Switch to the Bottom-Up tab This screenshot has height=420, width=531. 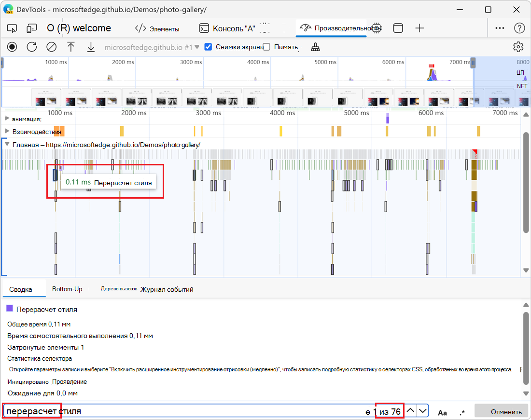click(x=67, y=289)
